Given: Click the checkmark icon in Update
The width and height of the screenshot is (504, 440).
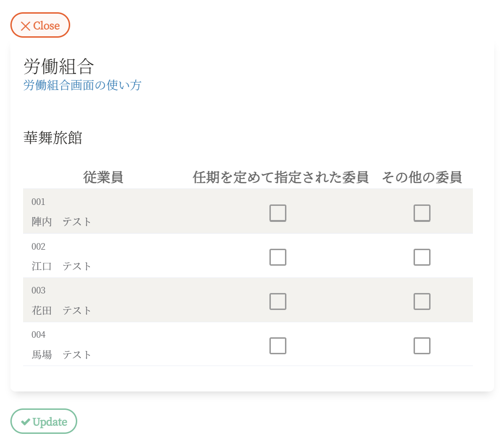Looking at the screenshot, I should (x=25, y=422).
